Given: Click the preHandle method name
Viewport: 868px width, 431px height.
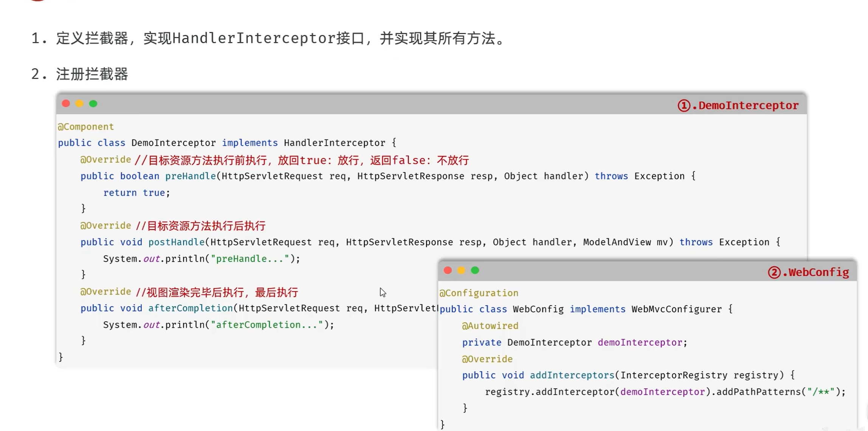Looking at the screenshot, I should click(191, 176).
